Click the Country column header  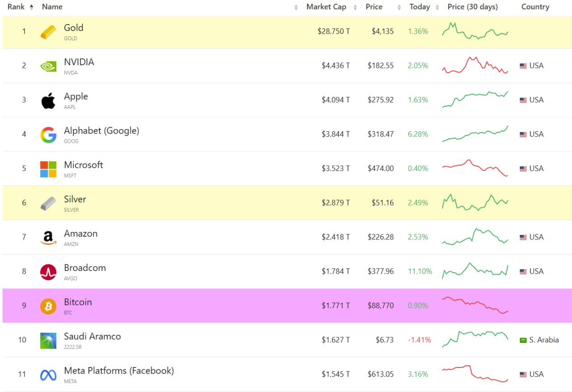point(535,7)
